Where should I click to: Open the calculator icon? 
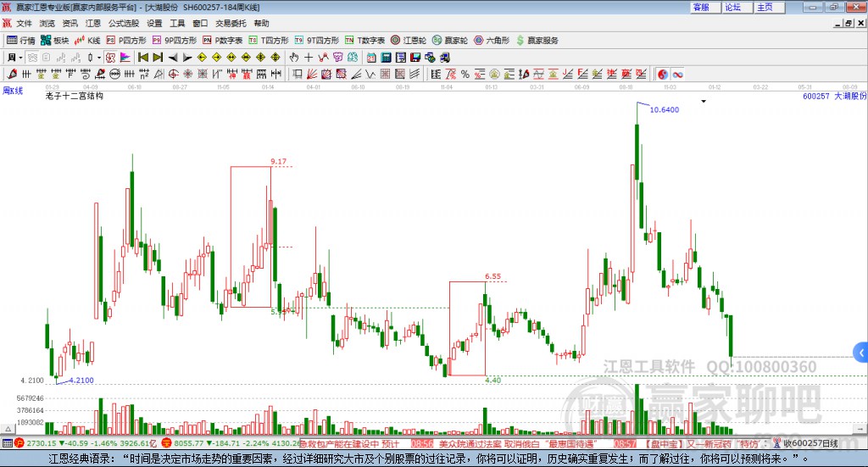tap(386, 58)
